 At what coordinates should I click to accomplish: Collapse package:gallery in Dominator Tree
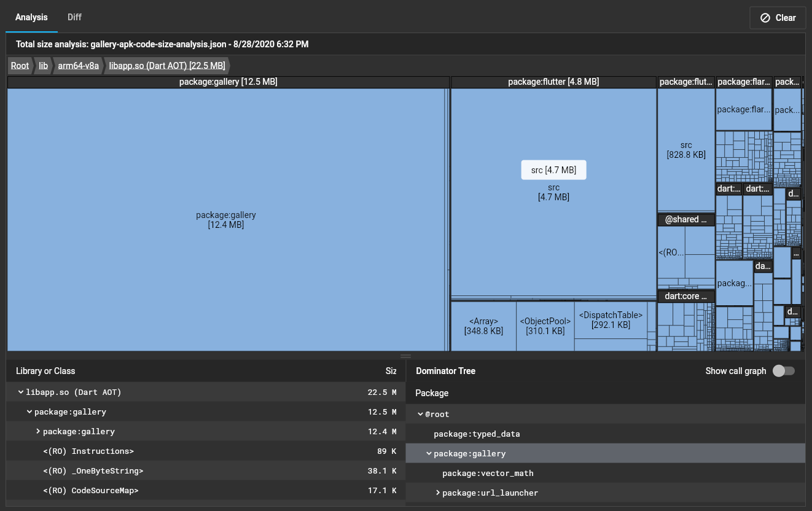pyautogui.click(x=429, y=453)
